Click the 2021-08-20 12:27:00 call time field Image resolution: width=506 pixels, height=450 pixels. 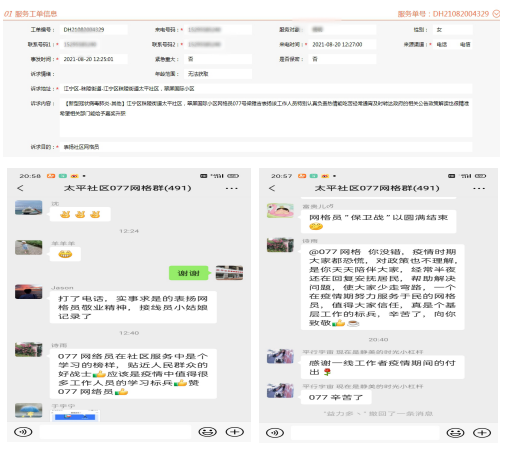tap(342, 44)
